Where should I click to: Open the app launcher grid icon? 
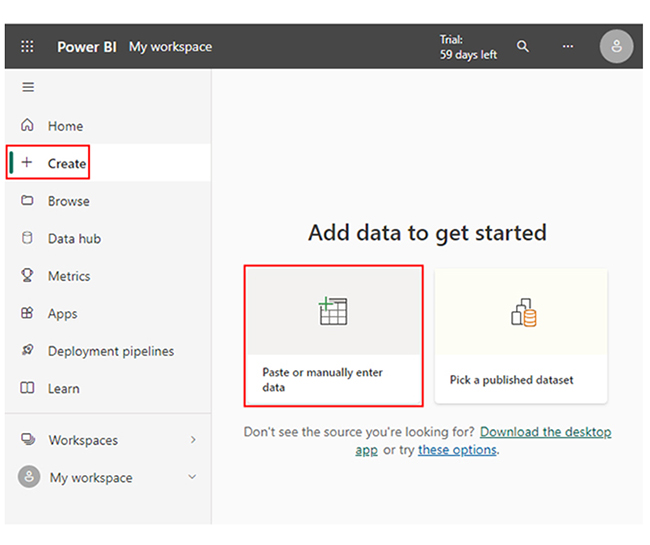(x=27, y=46)
